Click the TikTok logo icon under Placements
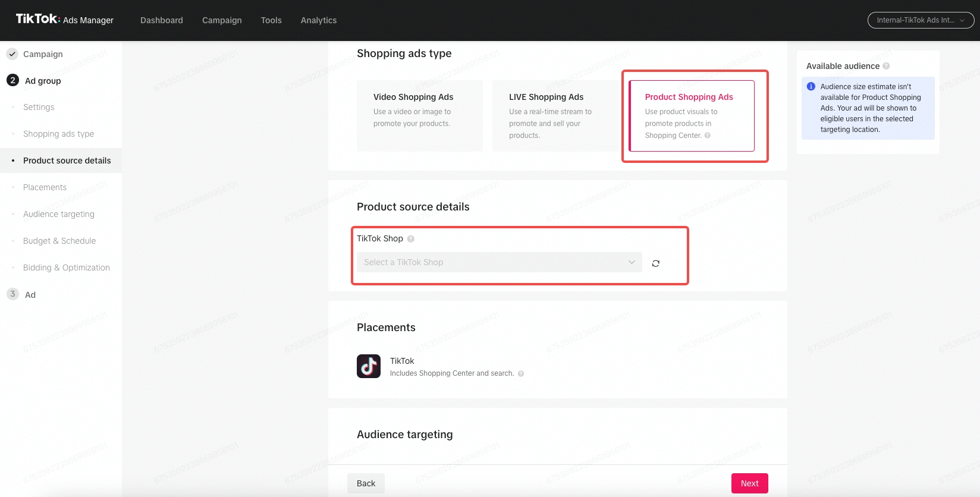The width and height of the screenshot is (980, 497). (x=369, y=366)
